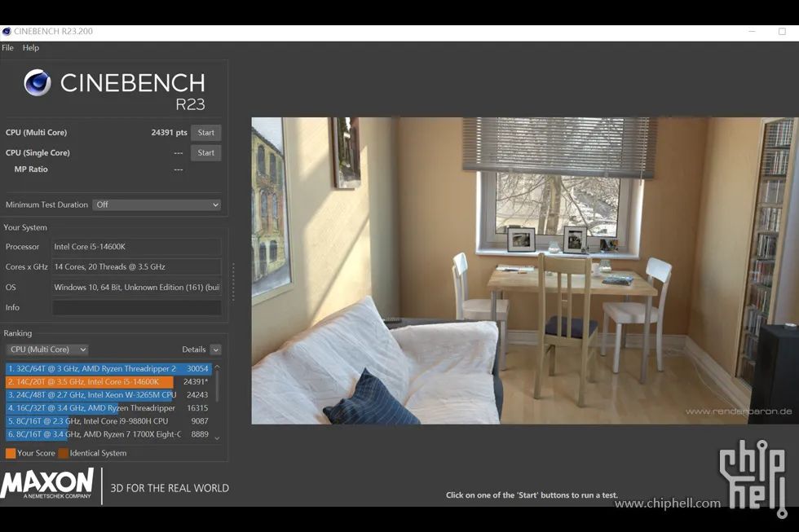Click the ranking list scroll down arrow
Screen dimensions: 799x532
(x=217, y=437)
